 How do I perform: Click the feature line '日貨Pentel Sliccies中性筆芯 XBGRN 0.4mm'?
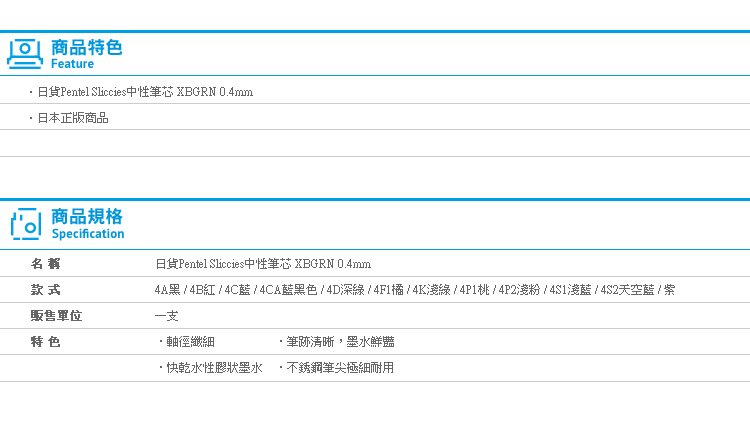[x=145, y=92]
